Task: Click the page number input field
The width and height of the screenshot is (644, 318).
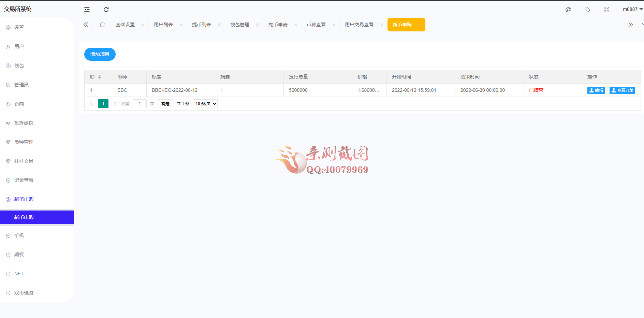Action: 140,104
